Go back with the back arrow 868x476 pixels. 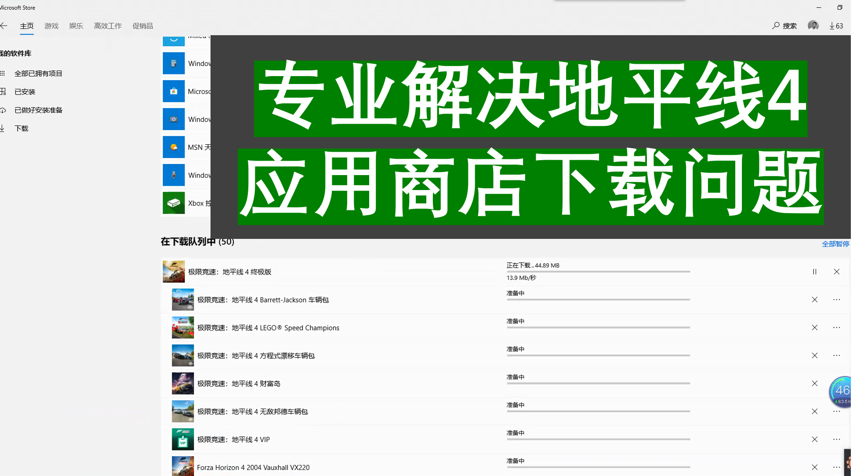(x=4, y=26)
